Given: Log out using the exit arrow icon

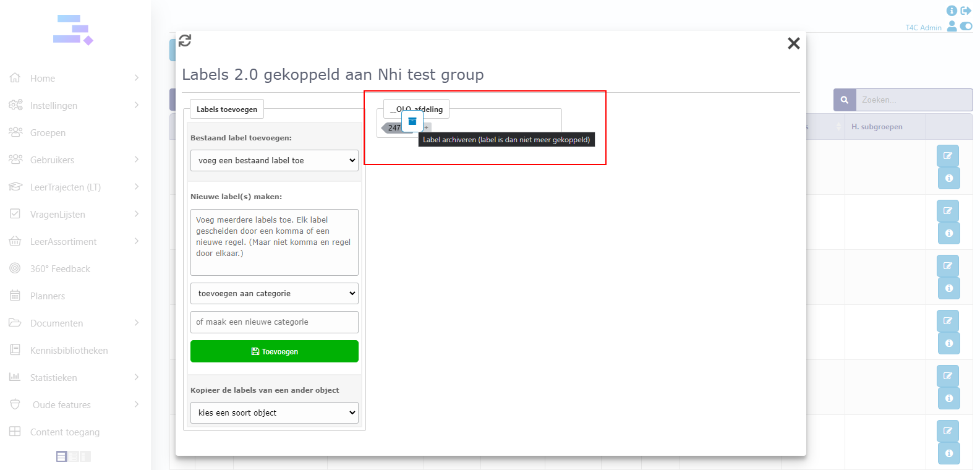Looking at the screenshot, I should click(x=966, y=11).
